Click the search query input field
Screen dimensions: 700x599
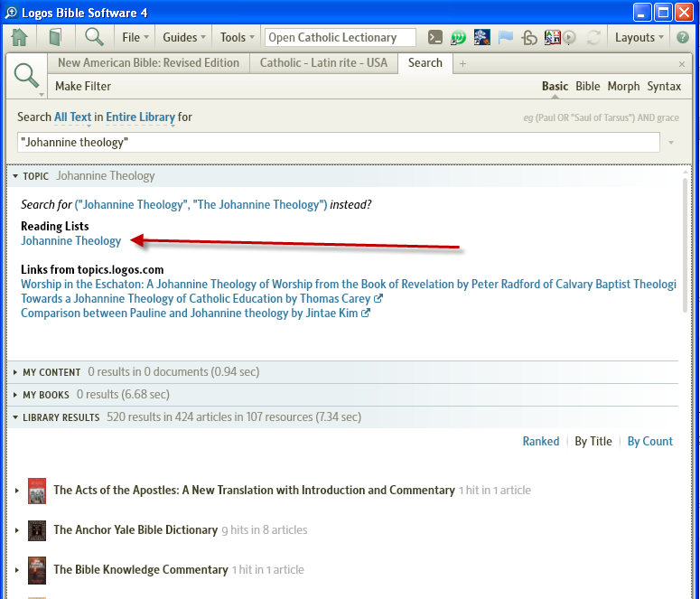pyautogui.click(x=339, y=143)
